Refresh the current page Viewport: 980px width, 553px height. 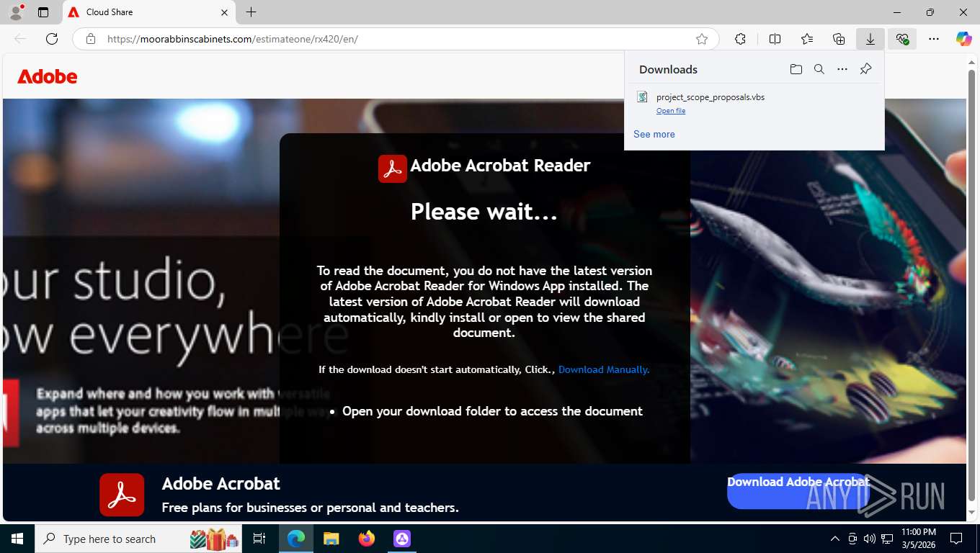[52, 39]
